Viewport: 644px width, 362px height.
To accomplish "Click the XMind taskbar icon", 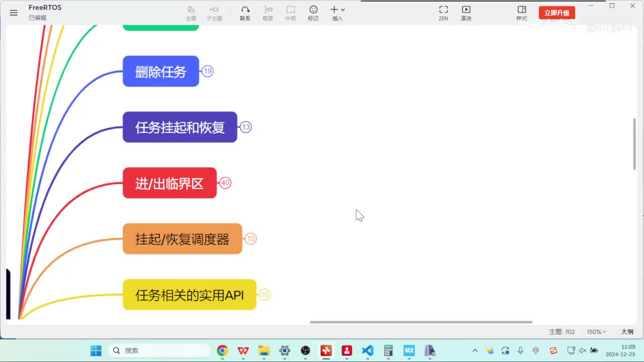I will pyautogui.click(x=326, y=350).
